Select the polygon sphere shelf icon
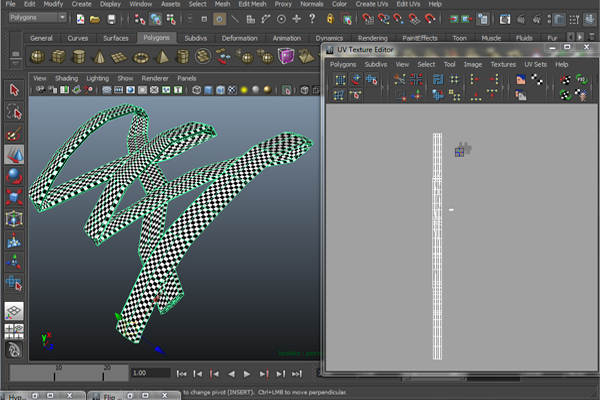Image resolution: width=600 pixels, height=400 pixels. 38,57
